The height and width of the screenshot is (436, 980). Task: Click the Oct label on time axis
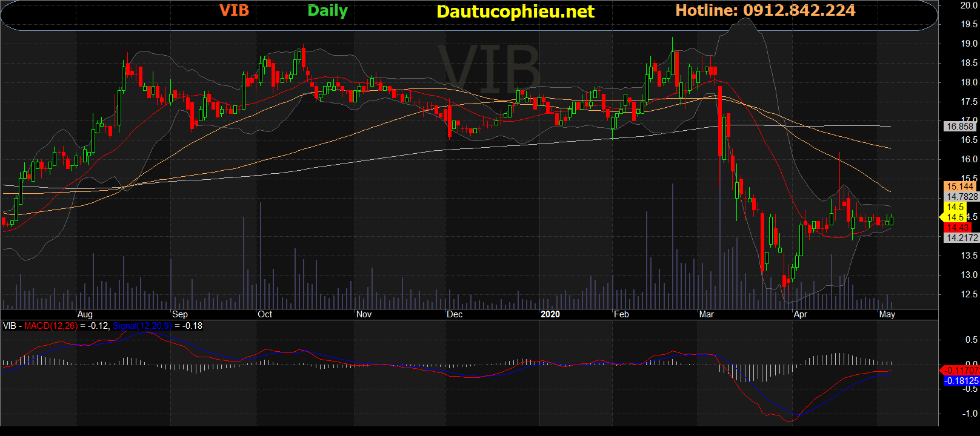coord(265,314)
